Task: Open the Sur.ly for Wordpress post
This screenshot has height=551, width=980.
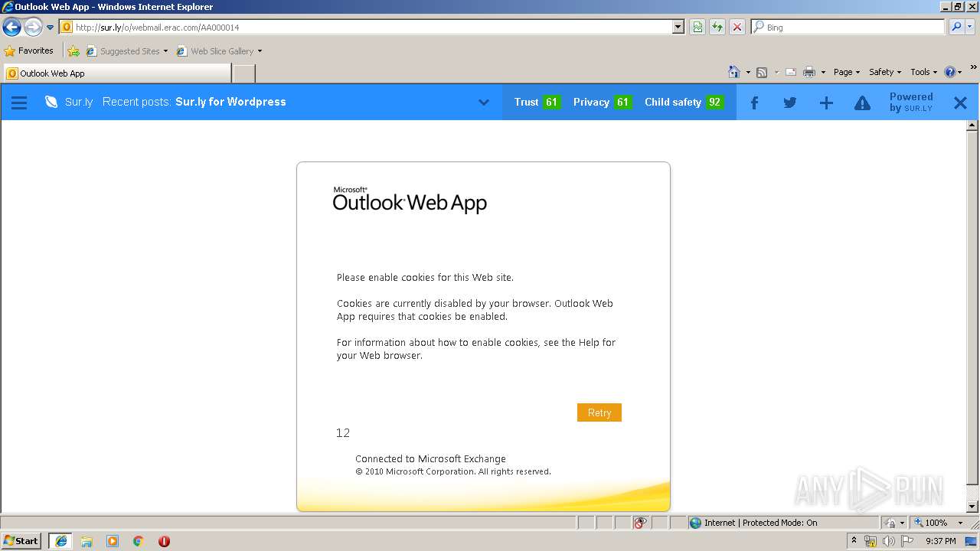Action: click(x=230, y=102)
